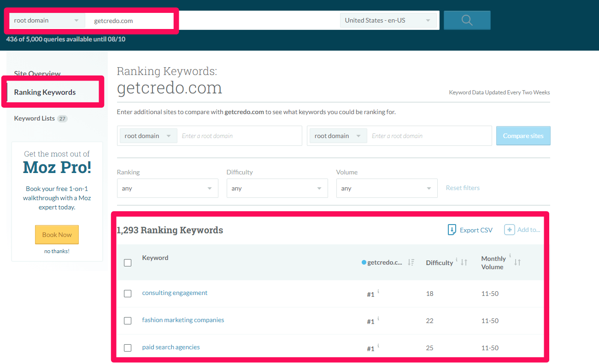The height and width of the screenshot is (364, 599).
Task: Click the Keyword Lists 27 count badge
Action: [63, 119]
